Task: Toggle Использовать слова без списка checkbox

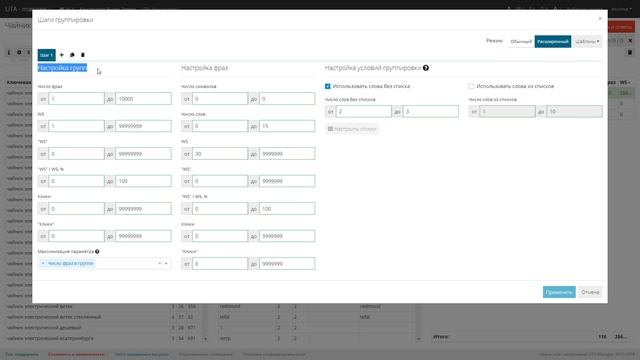Action: click(327, 86)
